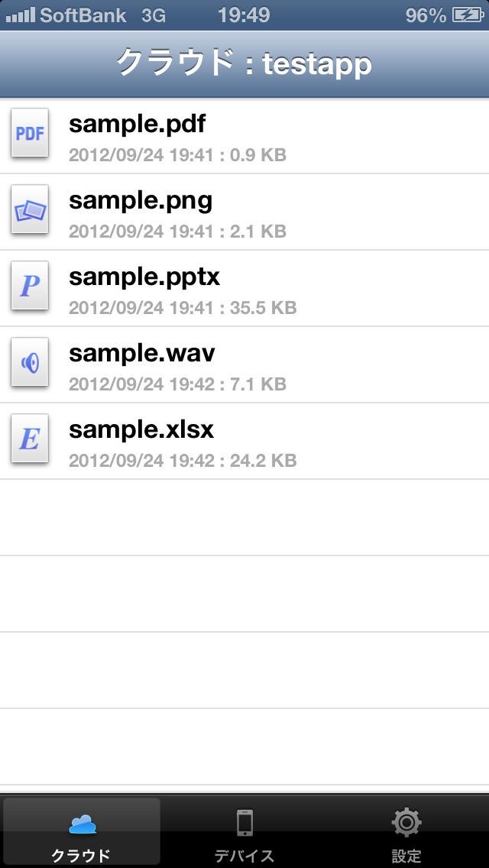Tap the image icon beside sample.png

[30, 209]
